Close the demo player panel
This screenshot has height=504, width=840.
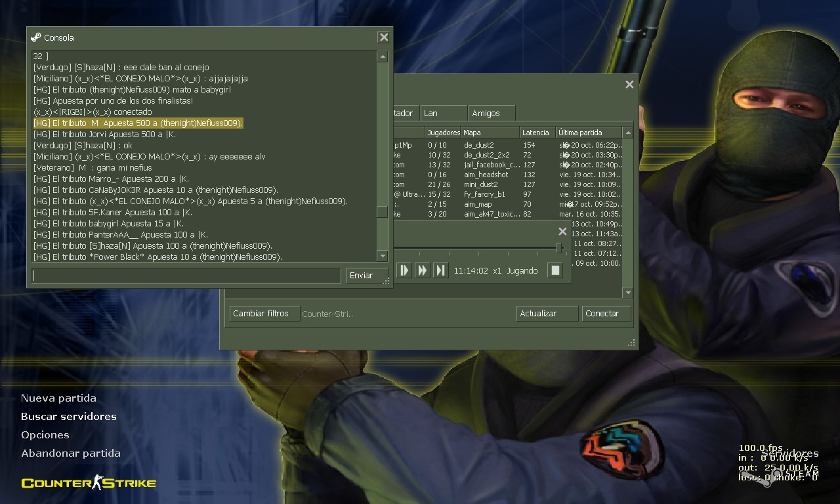562,231
